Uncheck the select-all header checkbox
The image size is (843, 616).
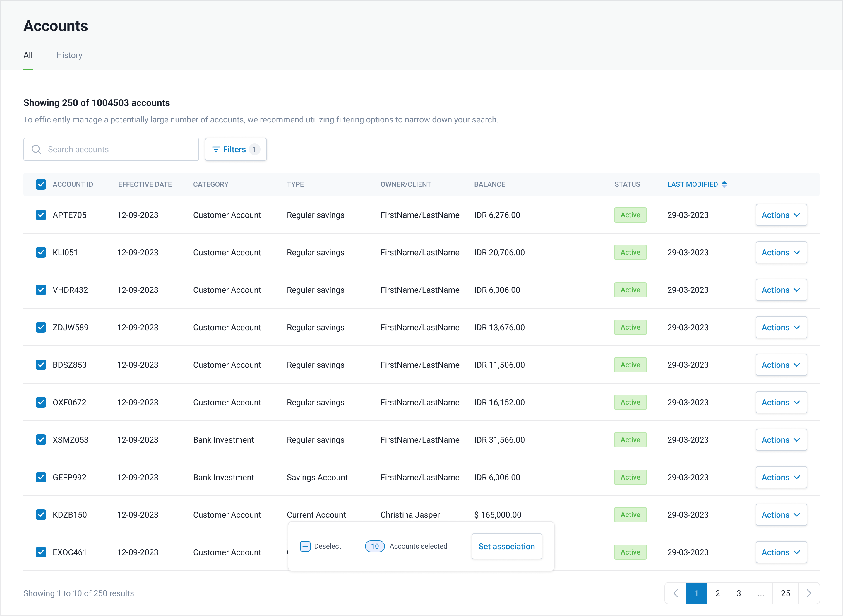[x=41, y=184]
